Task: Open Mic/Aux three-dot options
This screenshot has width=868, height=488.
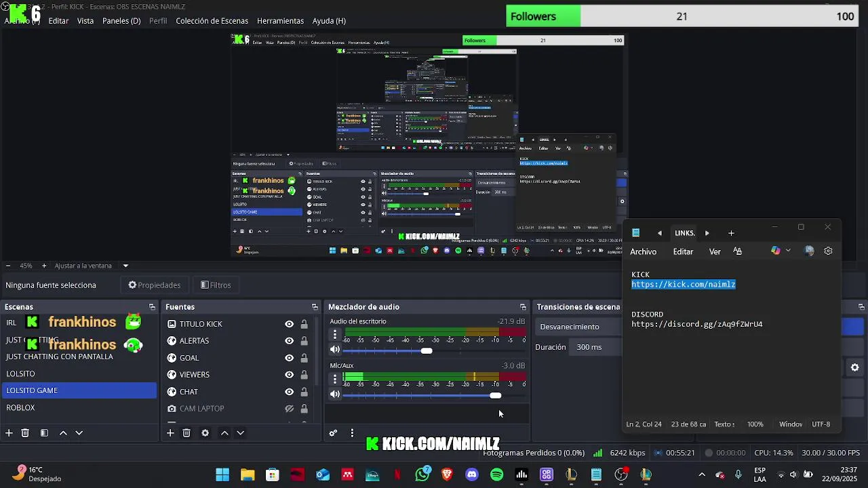Action: pos(334,379)
